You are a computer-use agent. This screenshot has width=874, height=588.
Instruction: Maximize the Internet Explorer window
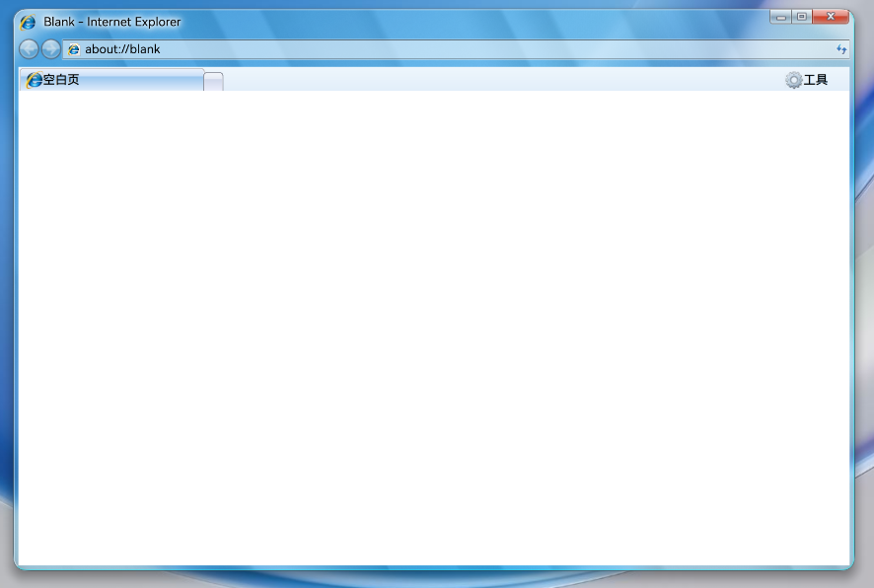point(802,17)
